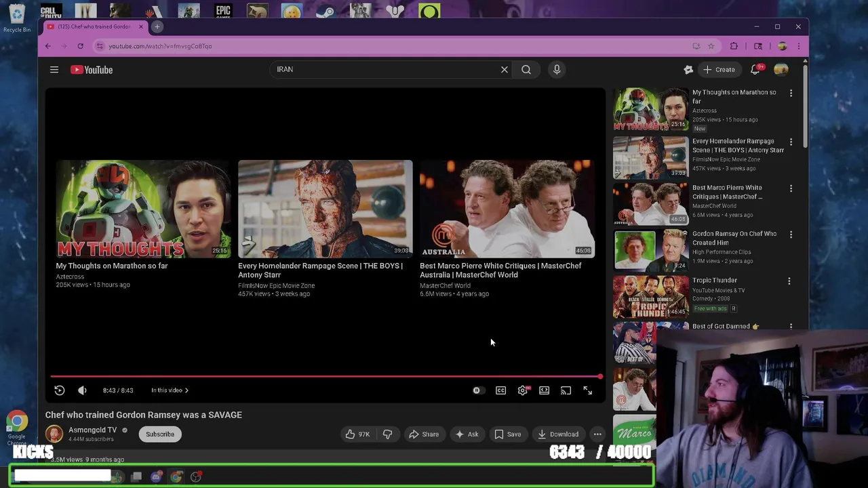
Task: Play the Best Marco Pierre White Critiques end-screen thumbnail
Action: click(x=507, y=209)
